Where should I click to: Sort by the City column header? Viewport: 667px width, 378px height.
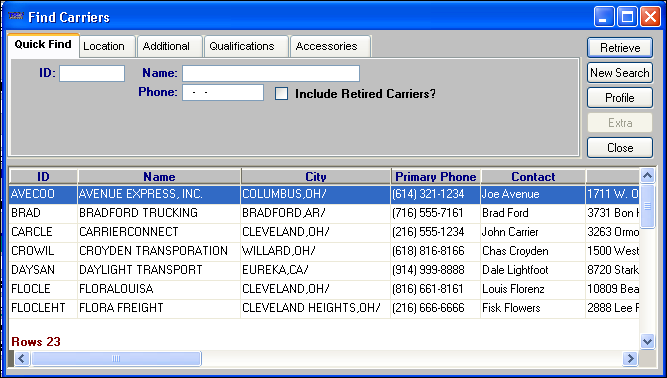(316, 176)
